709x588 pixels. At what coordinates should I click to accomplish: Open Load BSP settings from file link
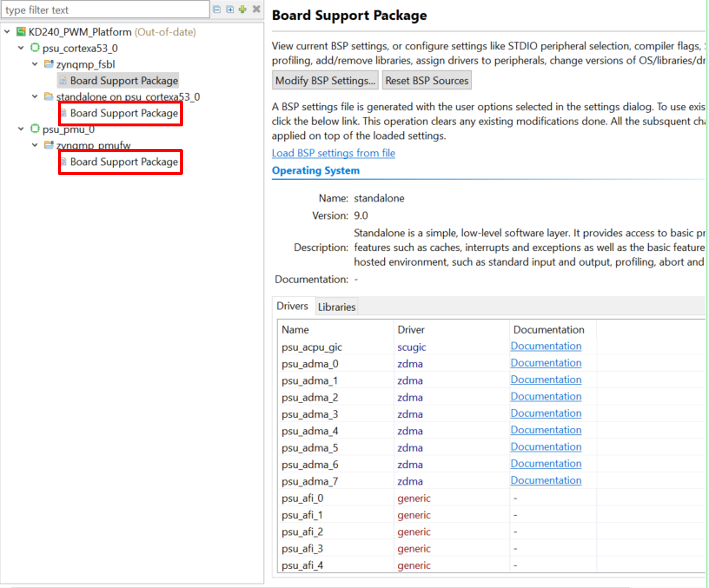333,153
